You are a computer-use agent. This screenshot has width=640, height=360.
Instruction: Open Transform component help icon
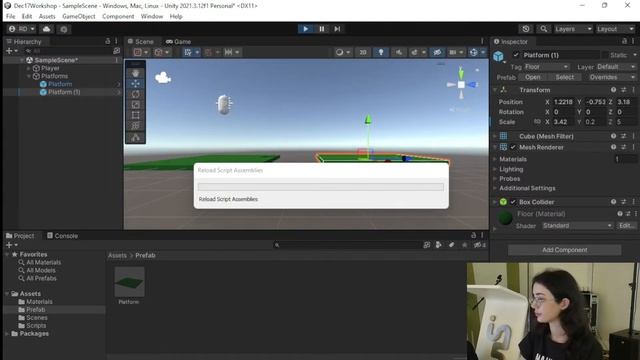[x=613, y=90]
